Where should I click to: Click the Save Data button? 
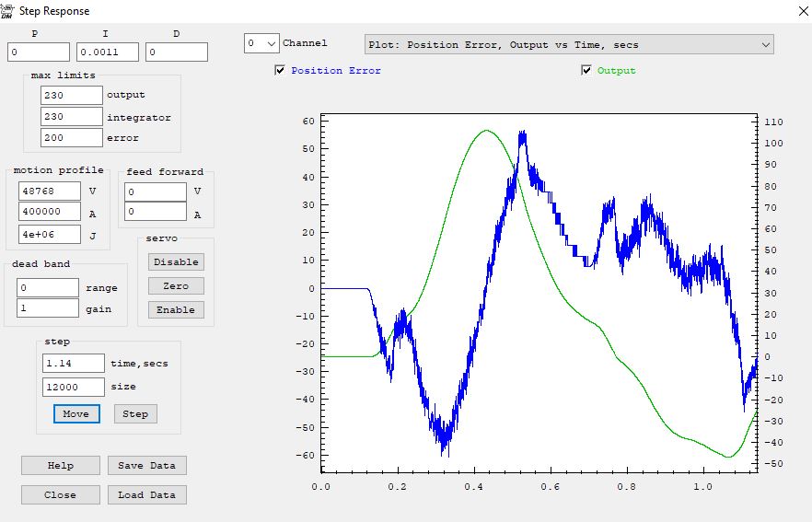pos(147,466)
